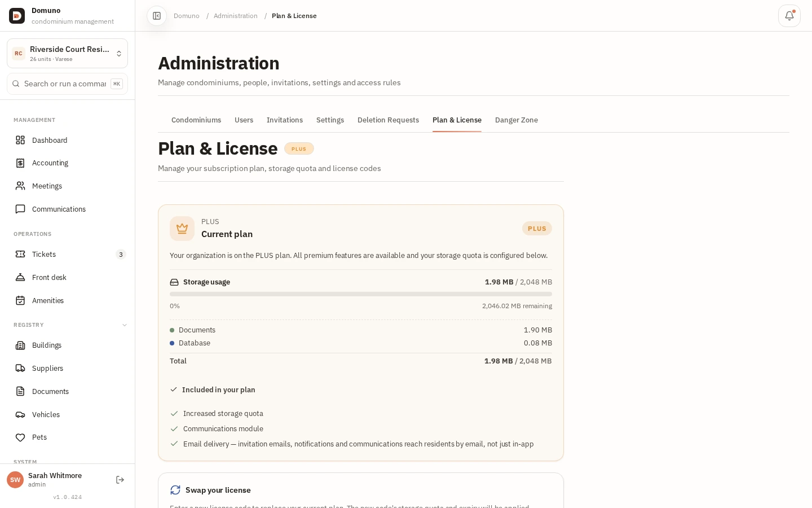Click the PLUS badge on Current plan card
Screen dimensions: 812x508
coord(537,229)
